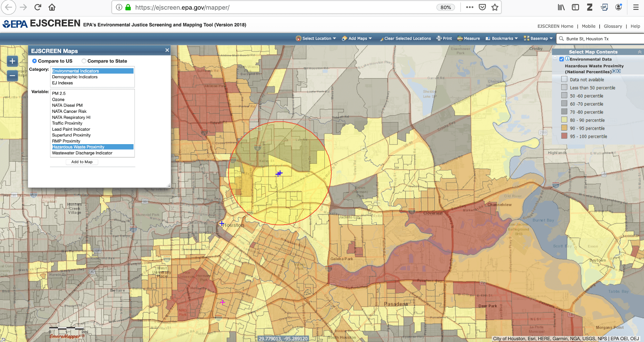This screenshot has height=342, width=644.
Task: Click the EPA logo
Action: pyautogui.click(x=15, y=24)
